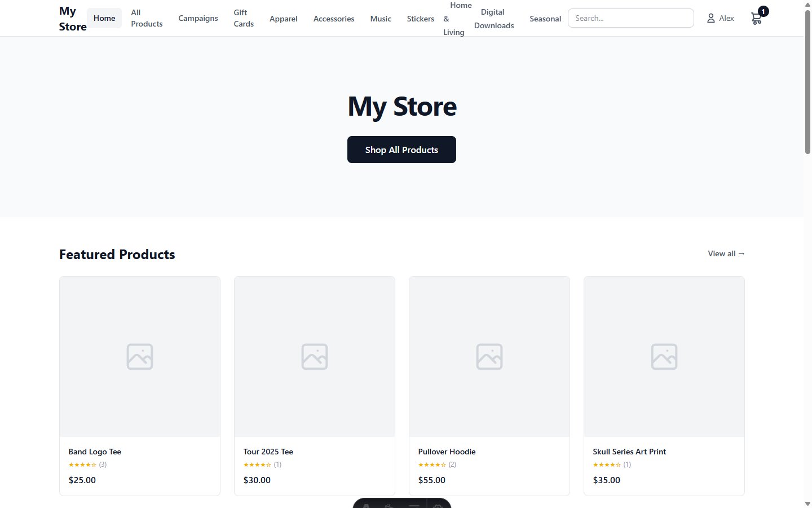Click the Band Logo Tee placeholder image
Viewport: 812px width, 508px height.
point(139,356)
